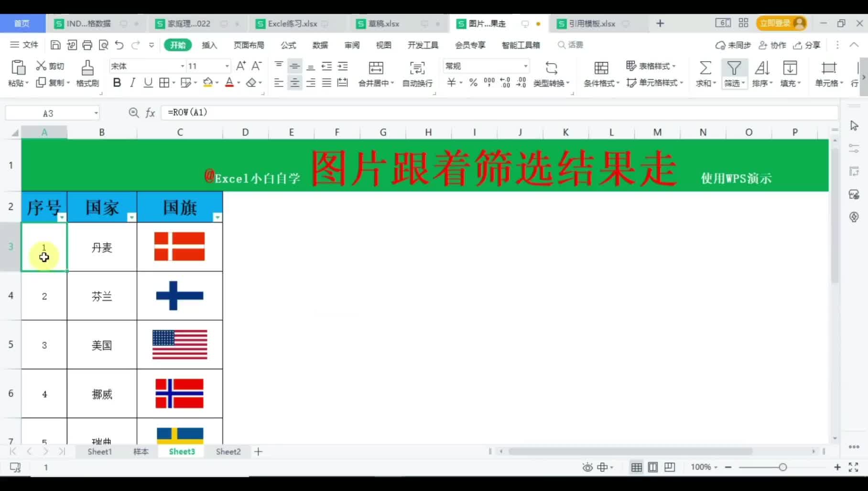Click the zoom magnifier in formula bar
Viewport: 868px width, 491px height.
(x=134, y=113)
